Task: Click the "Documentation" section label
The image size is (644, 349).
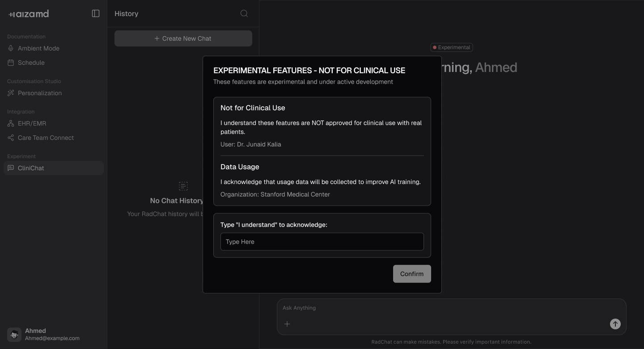Action: (x=26, y=37)
